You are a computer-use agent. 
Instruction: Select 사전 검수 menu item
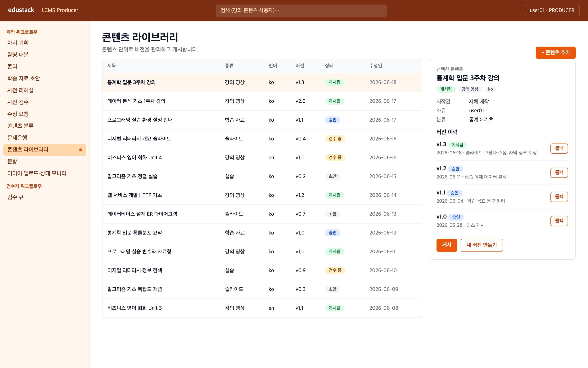click(x=45, y=102)
